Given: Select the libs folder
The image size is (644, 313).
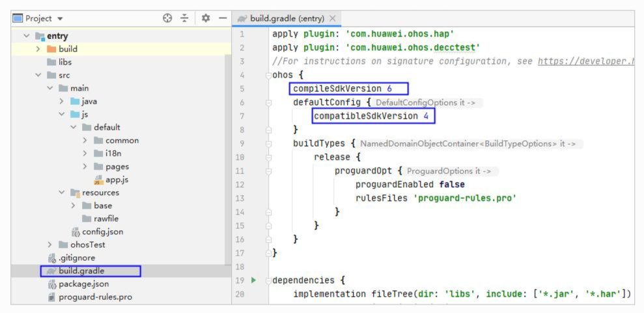Looking at the screenshot, I should coord(65,62).
